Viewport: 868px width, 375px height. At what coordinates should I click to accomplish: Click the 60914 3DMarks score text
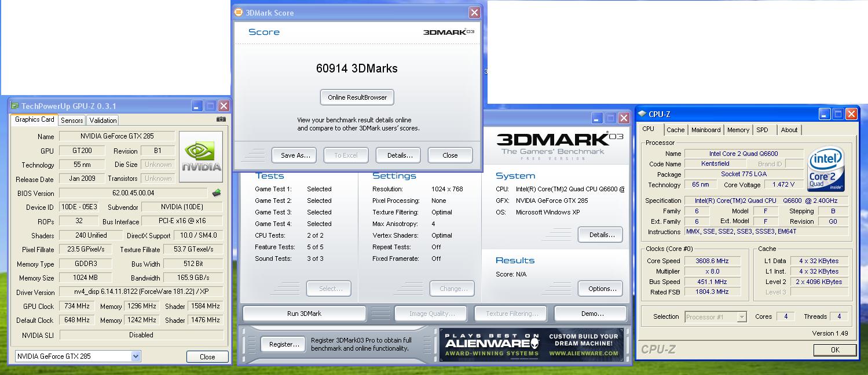357,68
